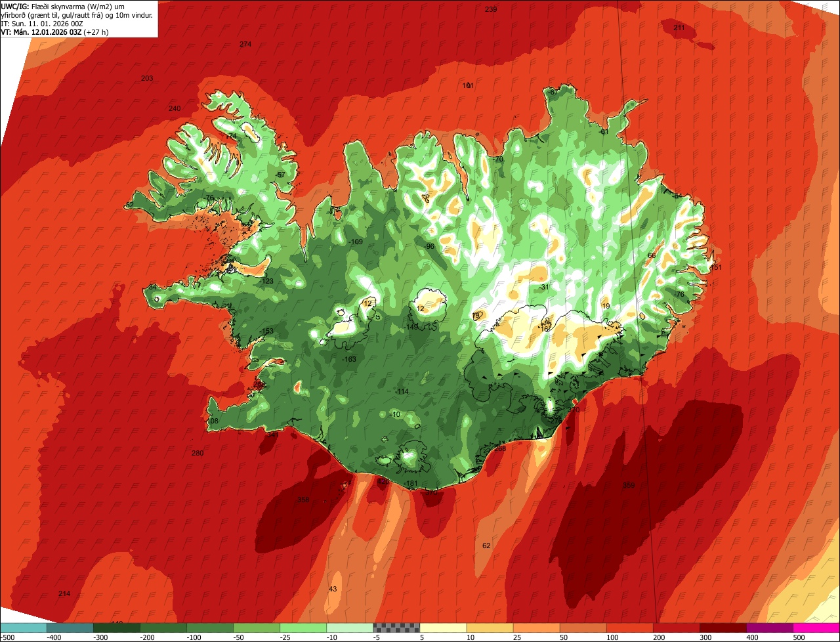
Task: Click the magenta legend swatch right of the 500 label
Action: point(816,627)
